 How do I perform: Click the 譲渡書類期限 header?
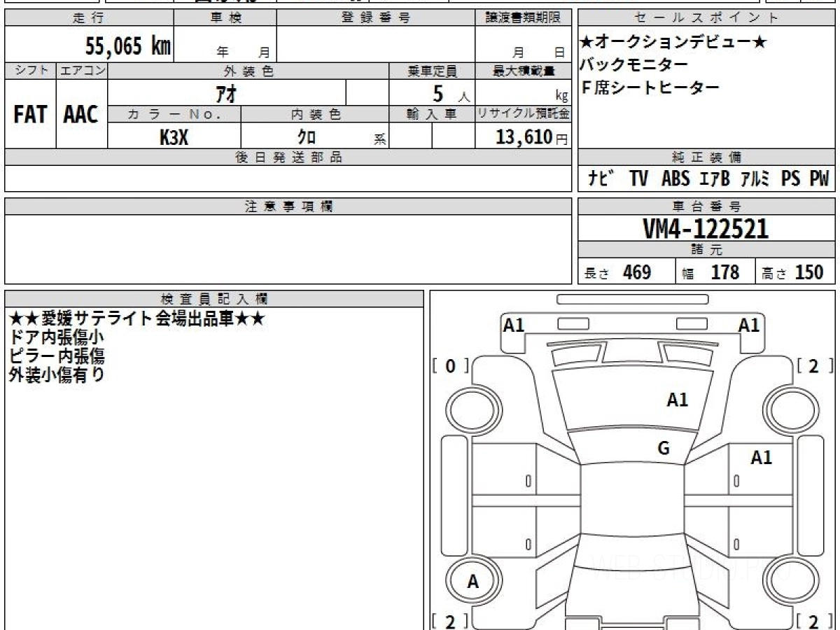[x=523, y=18]
